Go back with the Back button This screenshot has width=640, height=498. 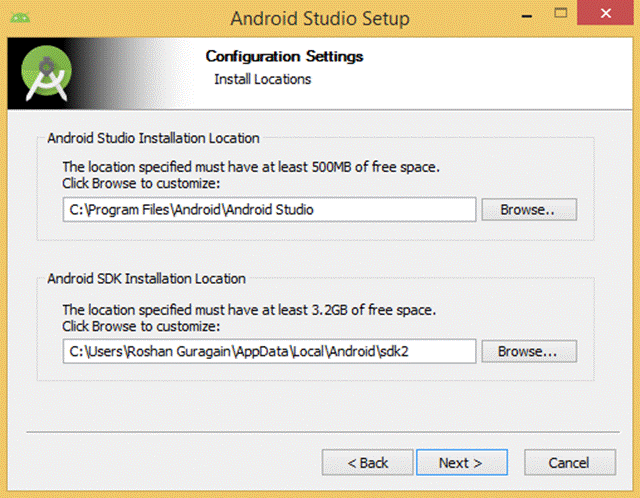[x=367, y=462]
